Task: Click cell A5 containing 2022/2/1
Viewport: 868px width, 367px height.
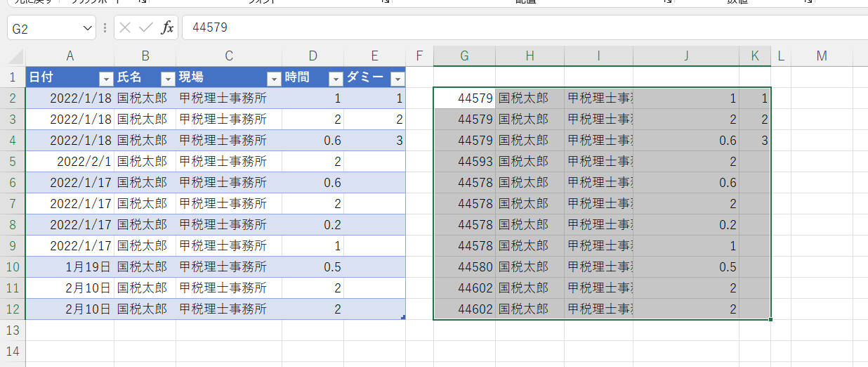Action: coord(70,161)
